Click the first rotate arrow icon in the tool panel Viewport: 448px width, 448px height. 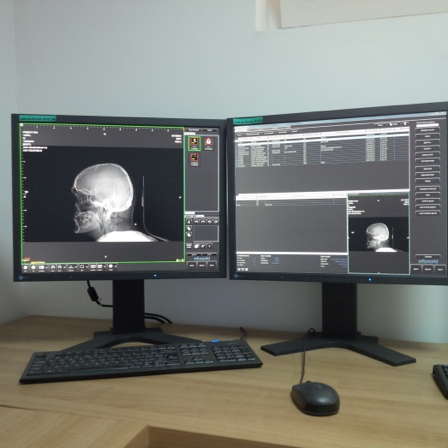pyautogui.click(x=196, y=222)
